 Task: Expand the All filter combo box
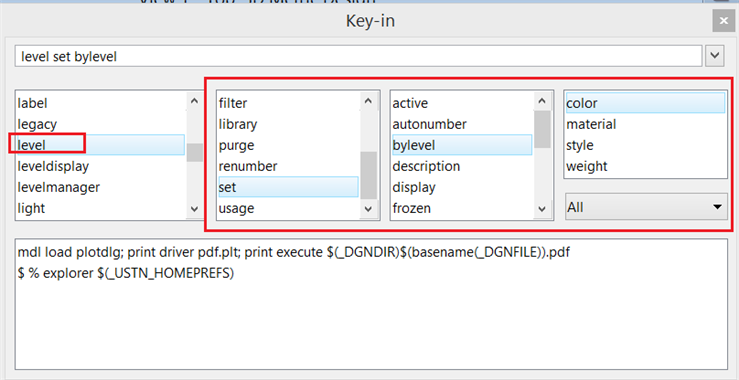[x=646, y=207]
